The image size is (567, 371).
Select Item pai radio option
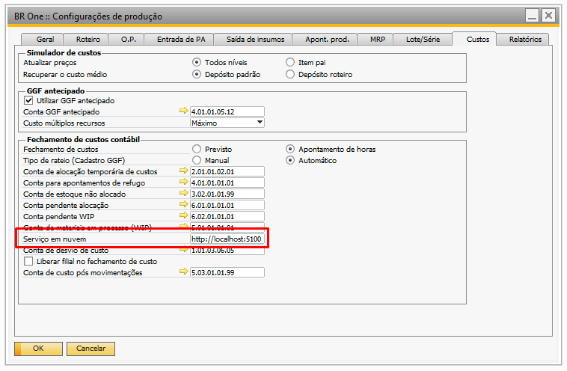point(290,62)
